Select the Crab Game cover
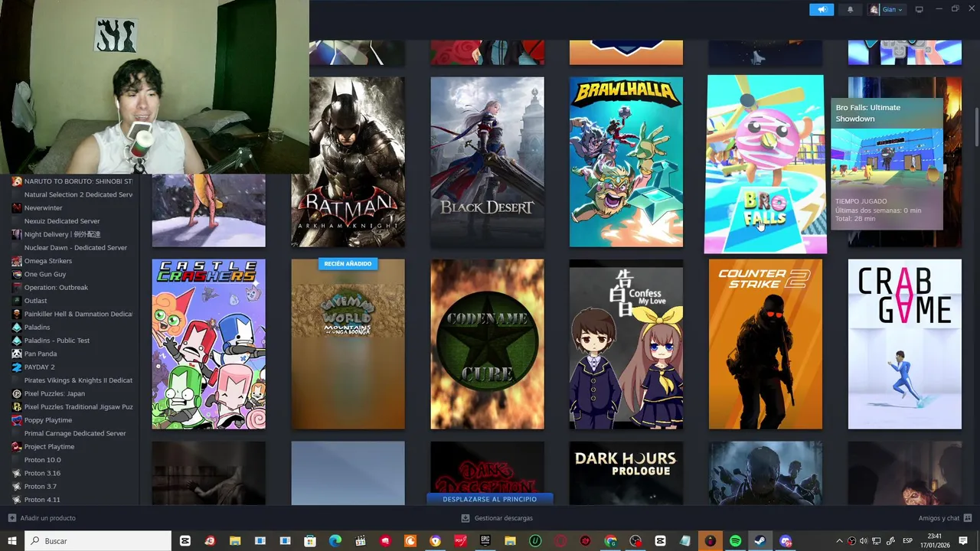Image resolution: width=980 pixels, height=551 pixels. (x=904, y=344)
